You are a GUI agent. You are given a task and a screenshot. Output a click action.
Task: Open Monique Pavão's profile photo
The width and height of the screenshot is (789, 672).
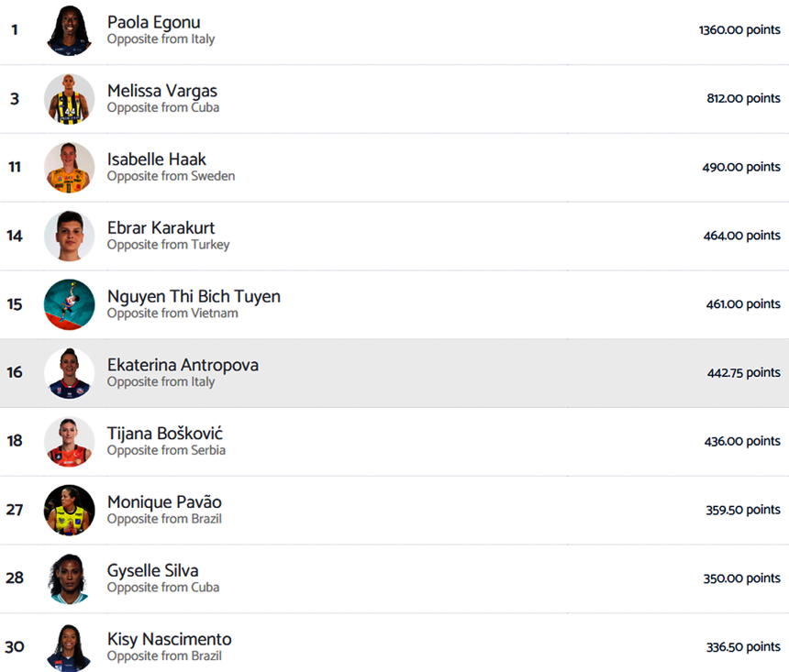click(x=70, y=510)
